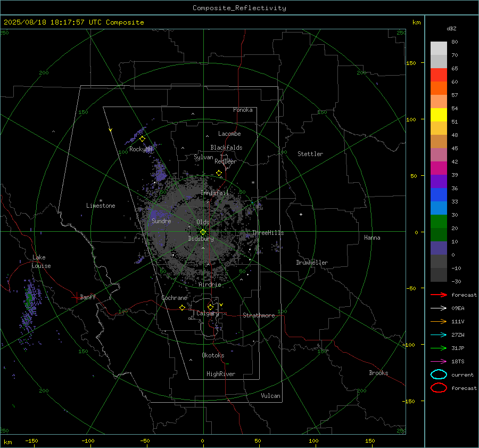Select the yellow 54 dBZ color swatch
The height and width of the screenshot is (448, 479).
pyautogui.click(x=439, y=115)
